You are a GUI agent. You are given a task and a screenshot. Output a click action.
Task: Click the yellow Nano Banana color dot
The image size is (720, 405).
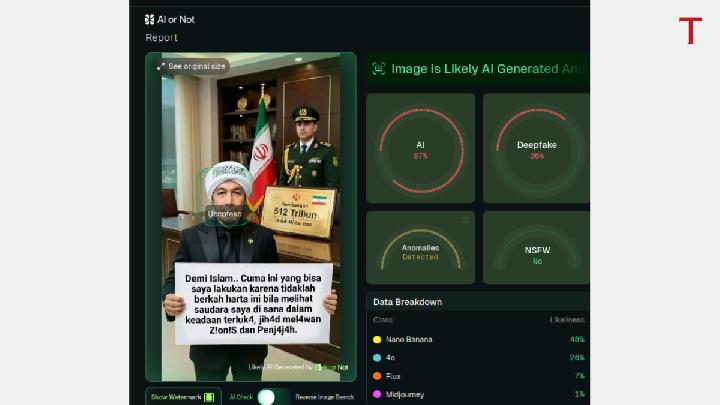pos(377,339)
